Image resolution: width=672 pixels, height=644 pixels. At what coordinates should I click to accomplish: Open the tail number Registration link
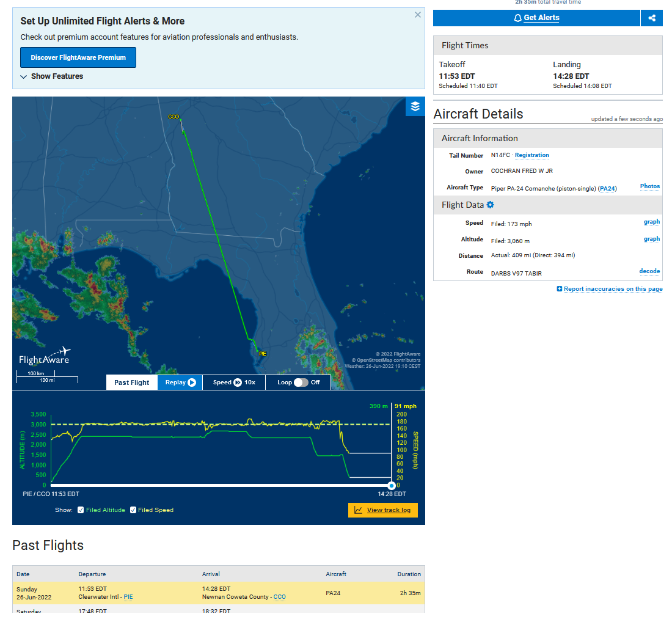point(531,155)
